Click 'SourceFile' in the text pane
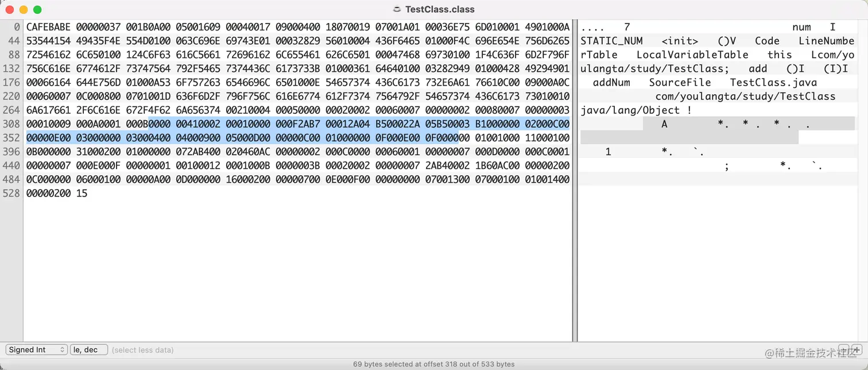Screen dimensions: 868x370 click(680, 83)
